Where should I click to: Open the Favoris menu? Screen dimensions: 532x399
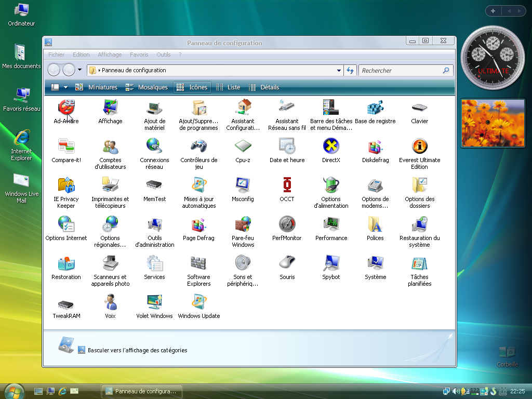[139, 55]
